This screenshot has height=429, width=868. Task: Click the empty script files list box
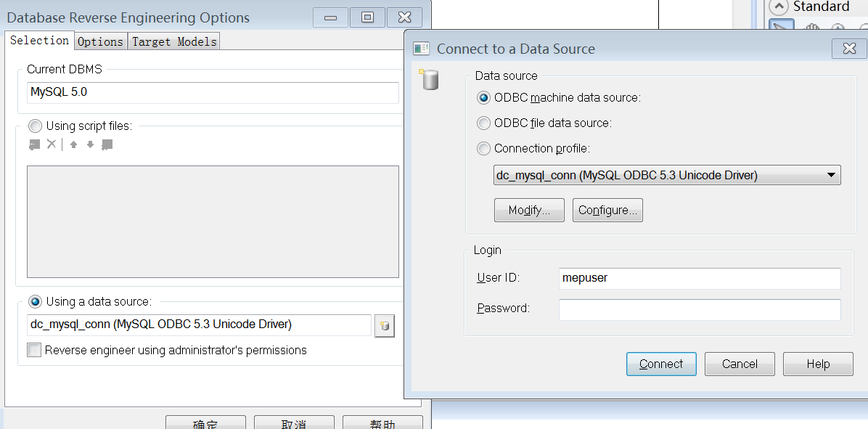213,221
